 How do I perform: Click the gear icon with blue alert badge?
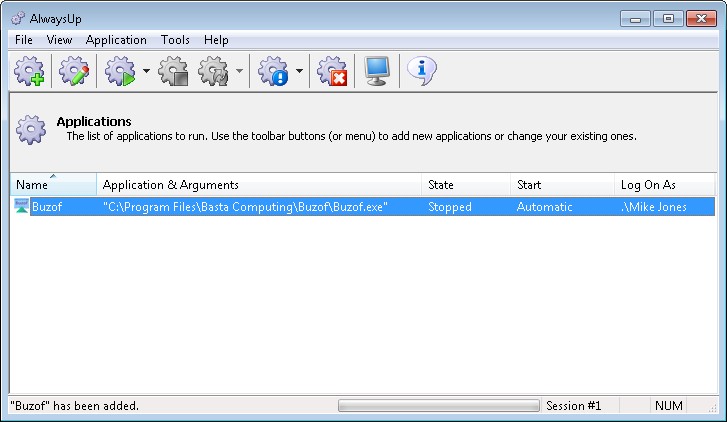coord(273,71)
